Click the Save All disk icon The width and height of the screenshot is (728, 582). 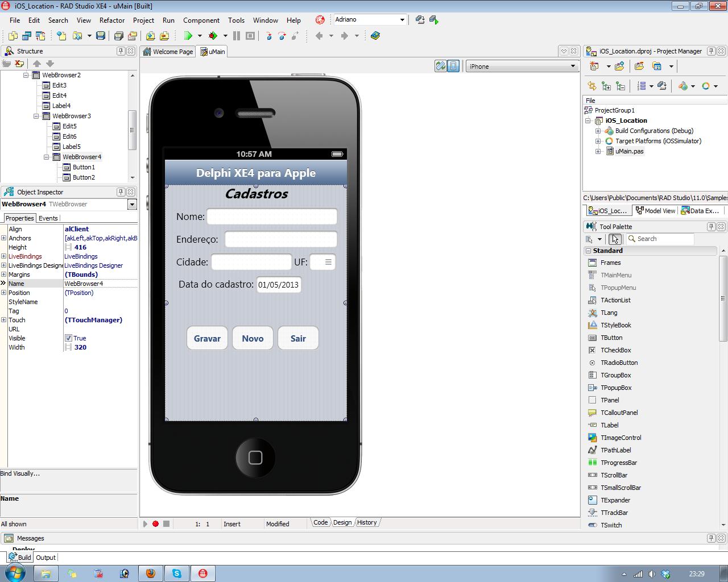(118, 36)
